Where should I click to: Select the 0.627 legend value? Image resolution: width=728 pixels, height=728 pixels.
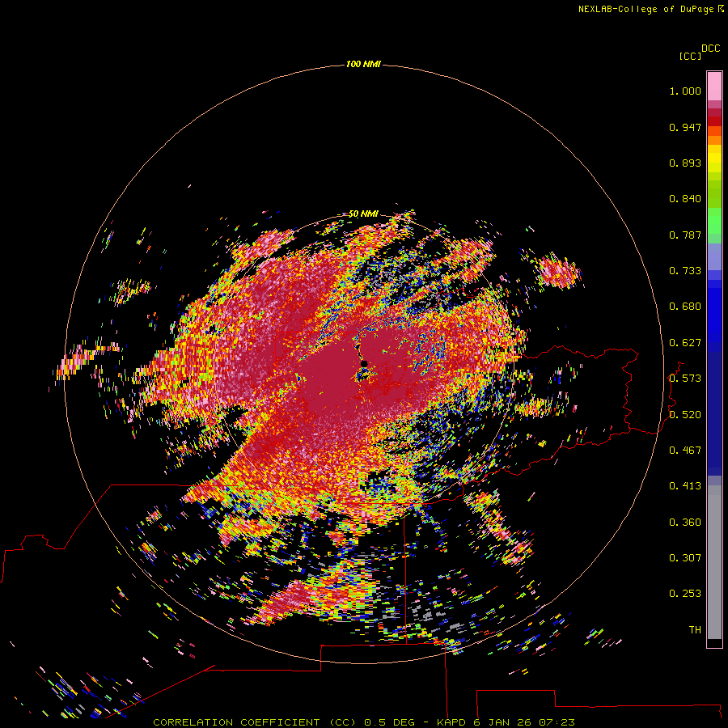click(685, 343)
